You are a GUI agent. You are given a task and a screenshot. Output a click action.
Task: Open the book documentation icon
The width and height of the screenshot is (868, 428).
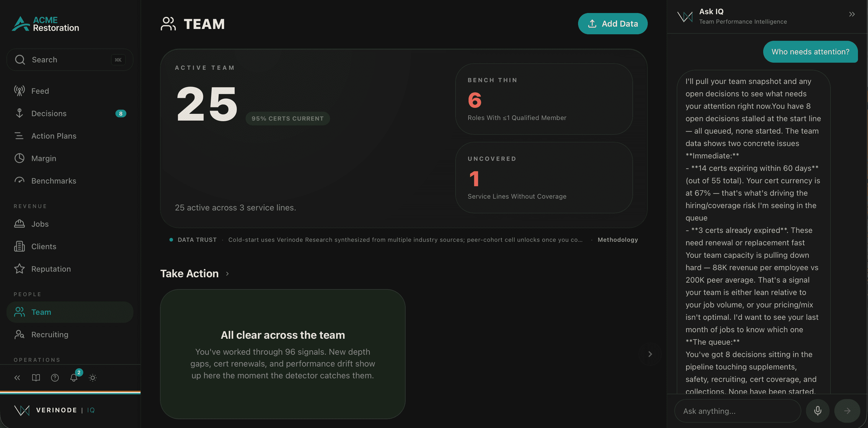tap(36, 377)
